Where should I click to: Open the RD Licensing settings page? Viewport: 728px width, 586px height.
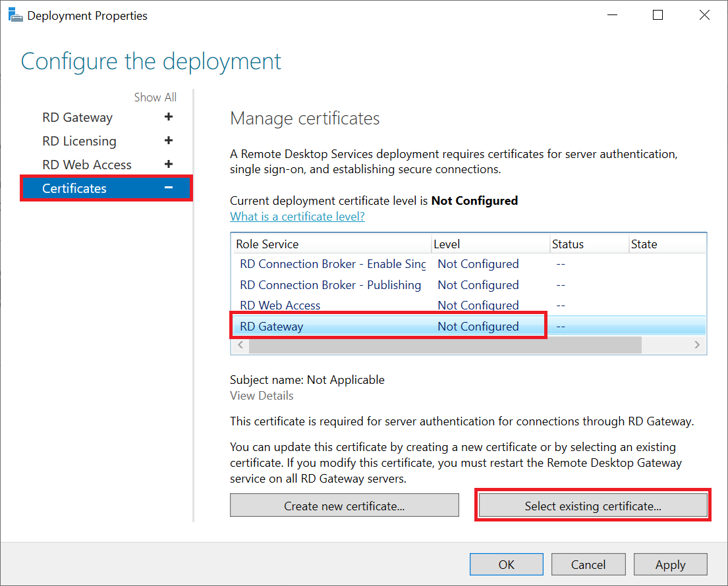pyautogui.click(x=80, y=141)
